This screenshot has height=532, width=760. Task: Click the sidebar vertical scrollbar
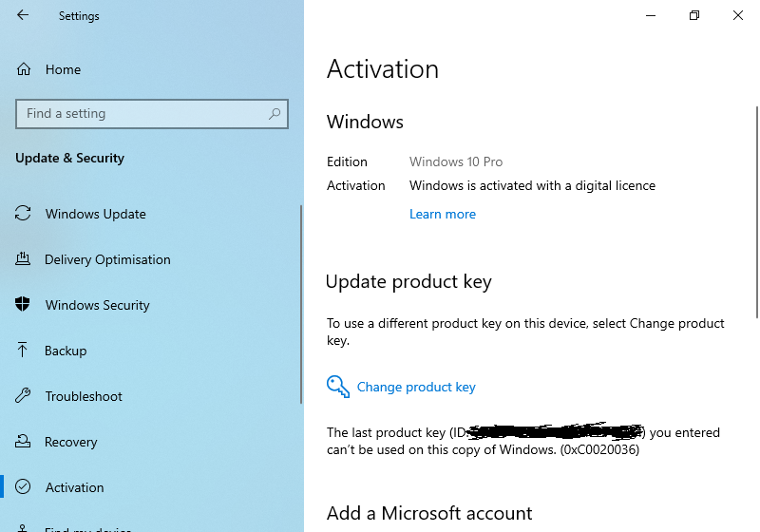click(301, 304)
